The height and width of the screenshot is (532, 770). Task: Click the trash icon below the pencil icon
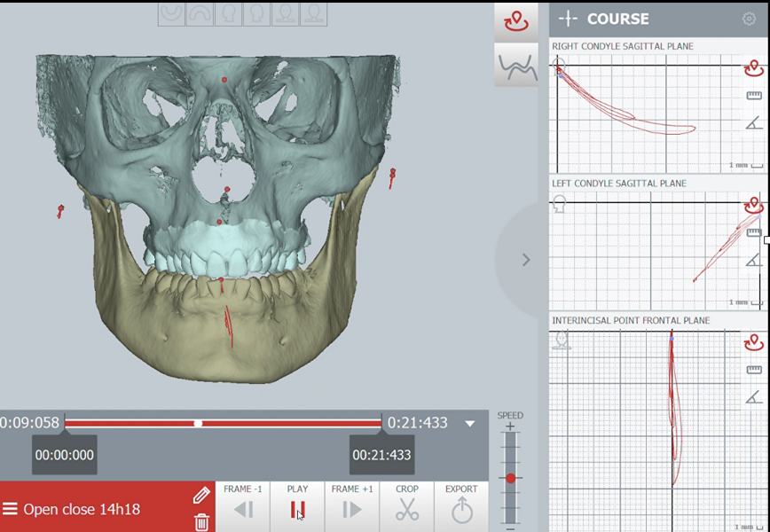[x=200, y=522]
